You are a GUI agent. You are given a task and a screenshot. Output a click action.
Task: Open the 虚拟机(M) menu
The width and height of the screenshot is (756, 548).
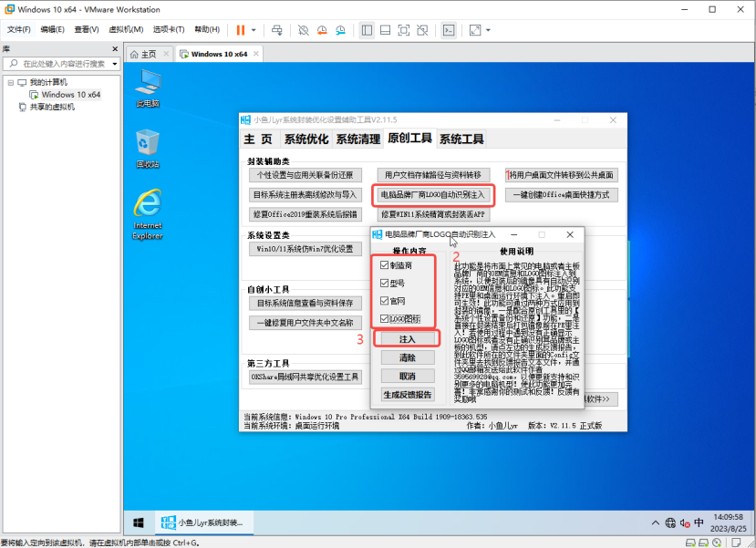(x=126, y=29)
